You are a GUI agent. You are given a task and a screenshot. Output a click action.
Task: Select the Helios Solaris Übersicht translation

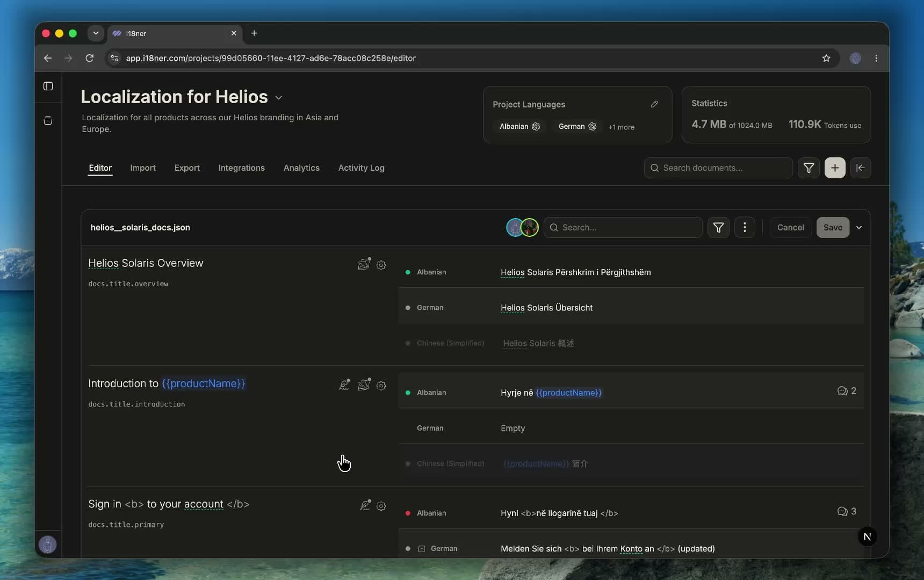click(x=546, y=308)
